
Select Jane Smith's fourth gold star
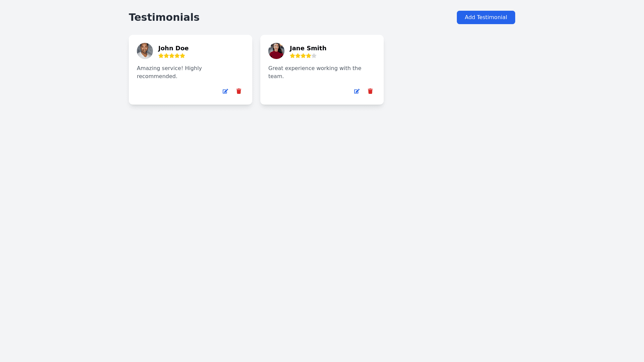309,56
